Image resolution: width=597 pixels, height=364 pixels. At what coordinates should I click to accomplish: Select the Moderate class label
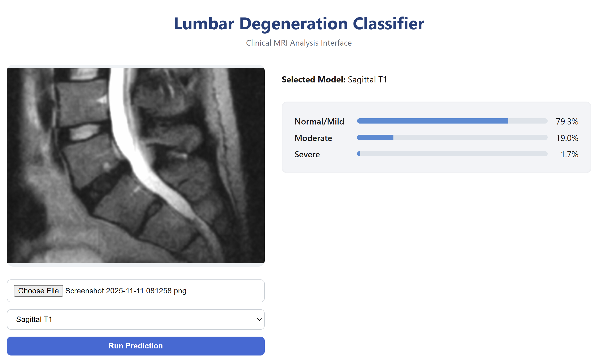pos(313,138)
